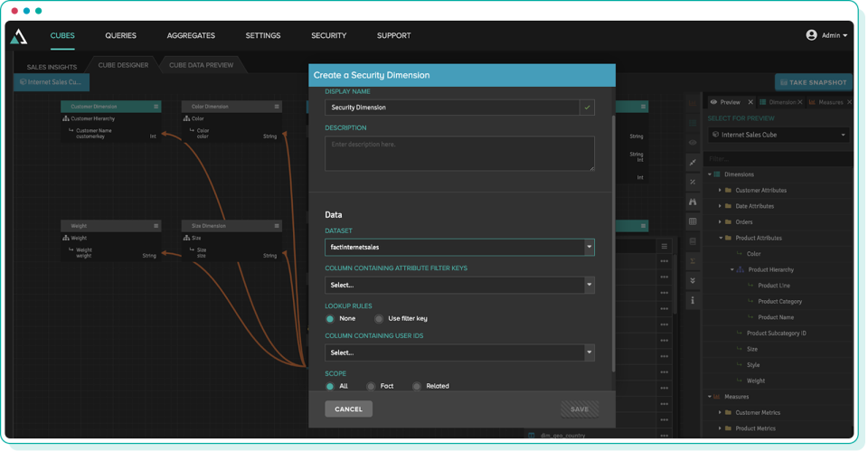Click the green checkmark in Display Name field
The width and height of the screenshot is (868, 451).
[588, 108]
